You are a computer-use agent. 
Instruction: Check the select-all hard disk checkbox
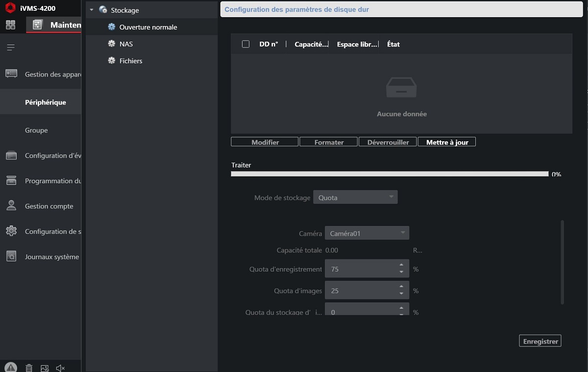point(246,44)
